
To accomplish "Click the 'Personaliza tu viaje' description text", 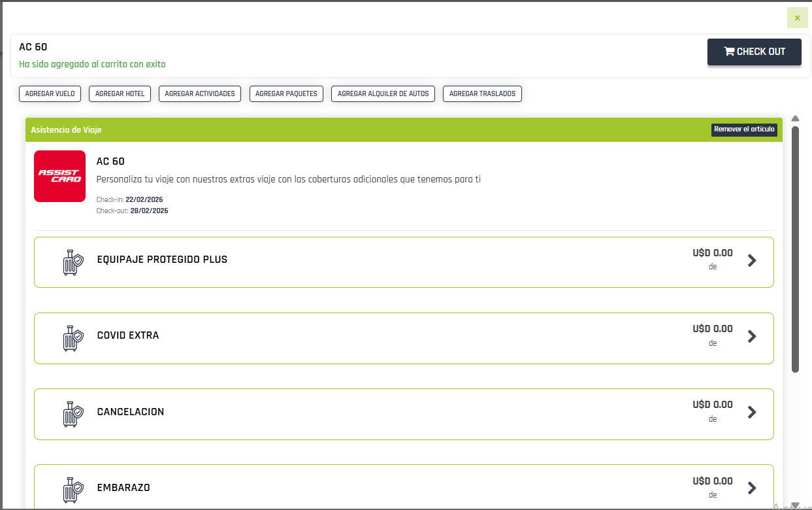I will 289,179.
